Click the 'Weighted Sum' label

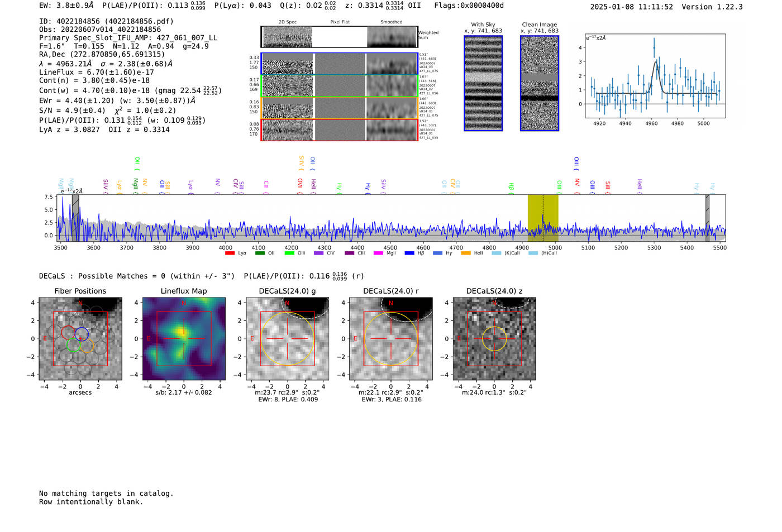point(428,35)
